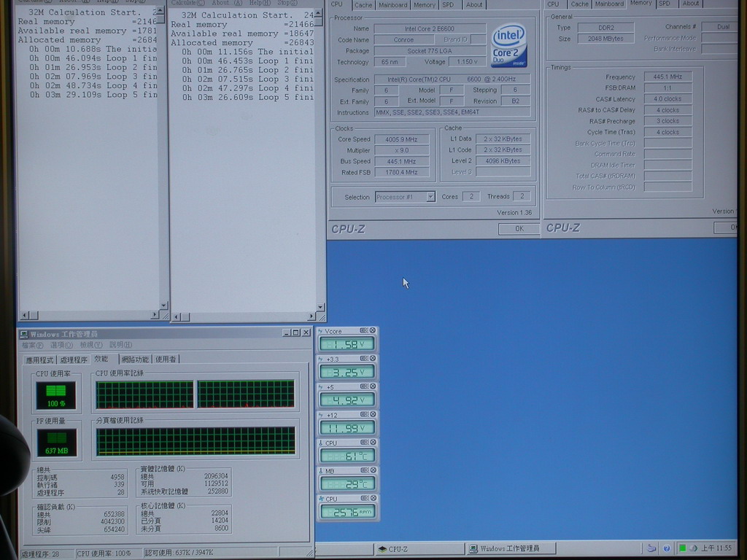Open SPD tab in left CPU-Z window

point(448,5)
